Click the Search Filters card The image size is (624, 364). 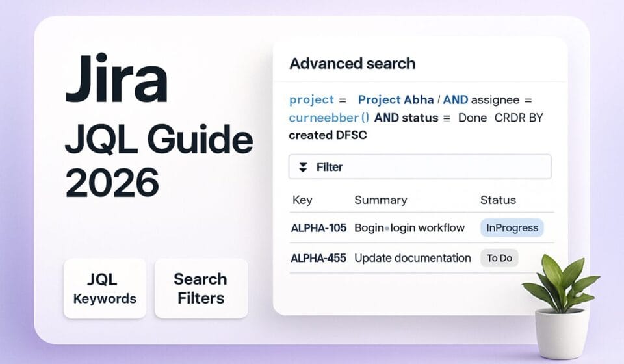tap(201, 289)
